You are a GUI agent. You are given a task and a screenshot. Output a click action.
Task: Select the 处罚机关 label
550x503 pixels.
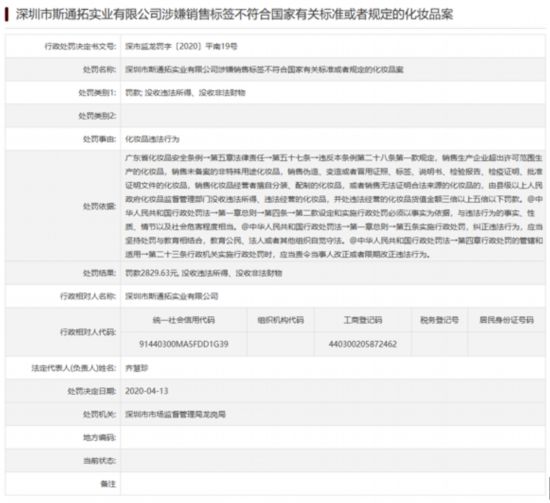pyautogui.click(x=99, y=415)
